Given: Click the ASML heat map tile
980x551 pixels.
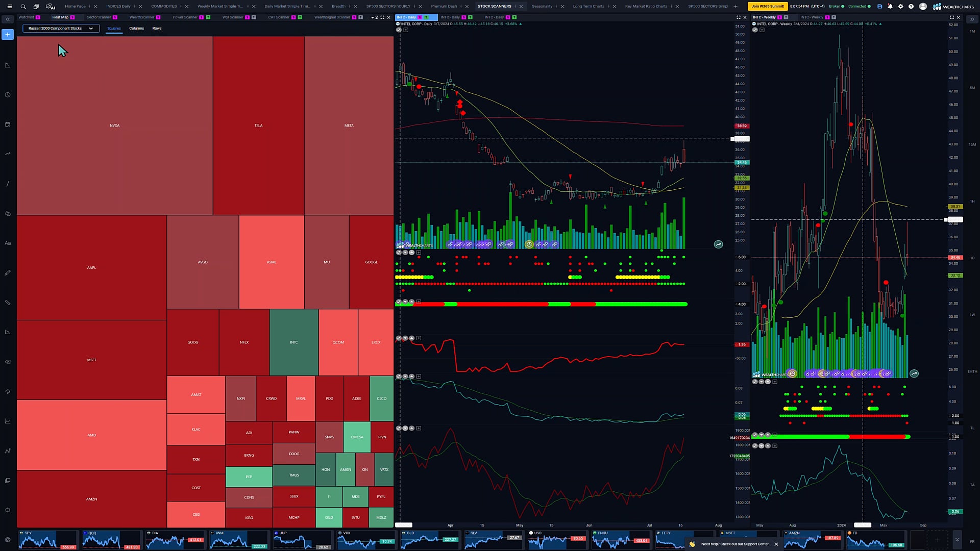Looking at the screenshot, I should (x=272, y=262).
